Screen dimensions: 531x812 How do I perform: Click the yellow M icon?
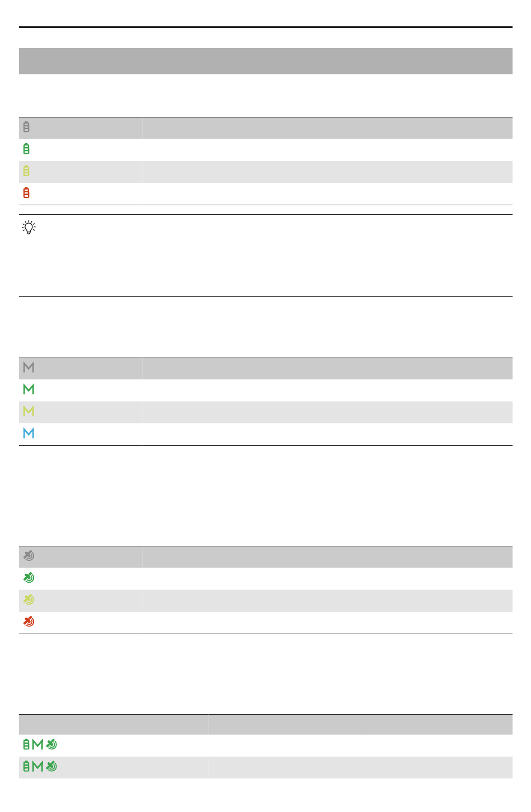pos(29,412)
